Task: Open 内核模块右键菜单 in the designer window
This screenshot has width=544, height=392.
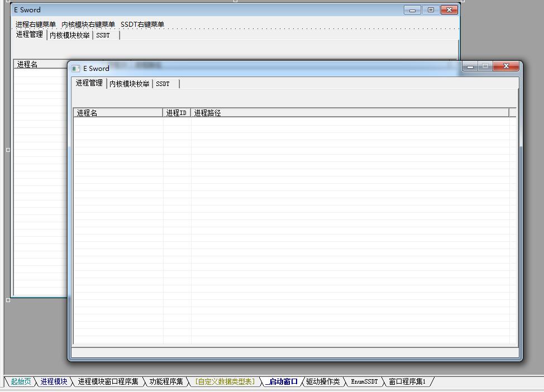Action: tap(88, 24)
